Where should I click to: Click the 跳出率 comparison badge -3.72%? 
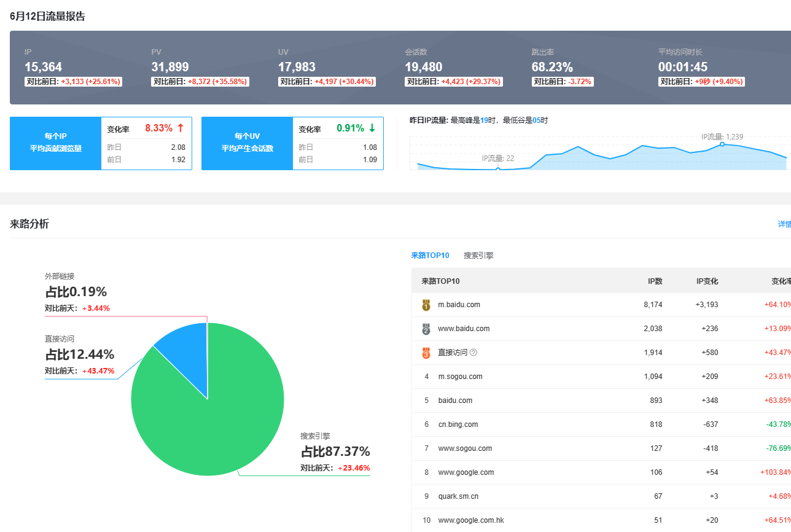pos(563,82)
